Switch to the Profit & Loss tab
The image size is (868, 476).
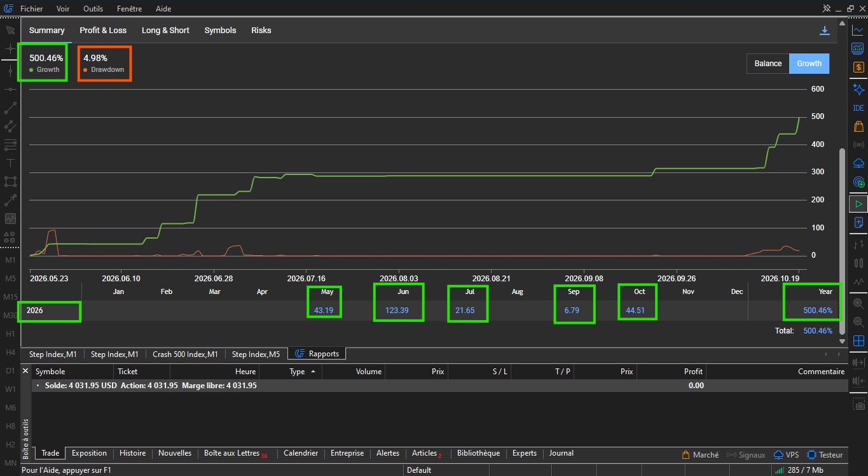click(x=103, y=31)
